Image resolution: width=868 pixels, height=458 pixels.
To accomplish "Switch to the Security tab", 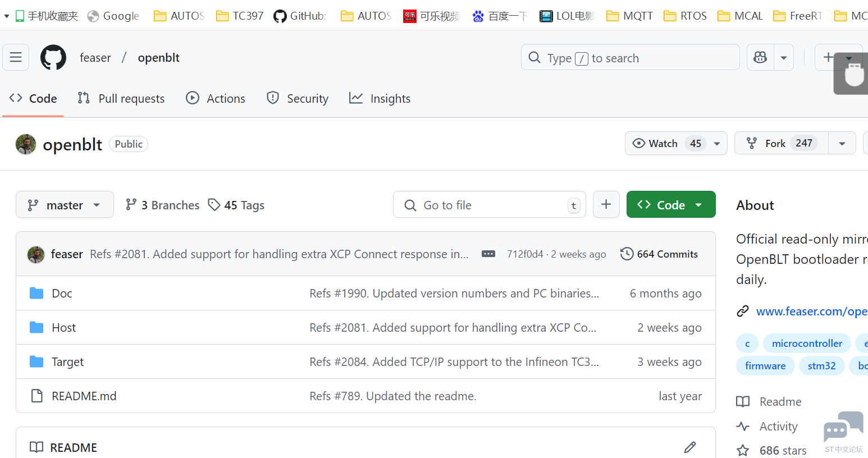I will pos(298,98).
